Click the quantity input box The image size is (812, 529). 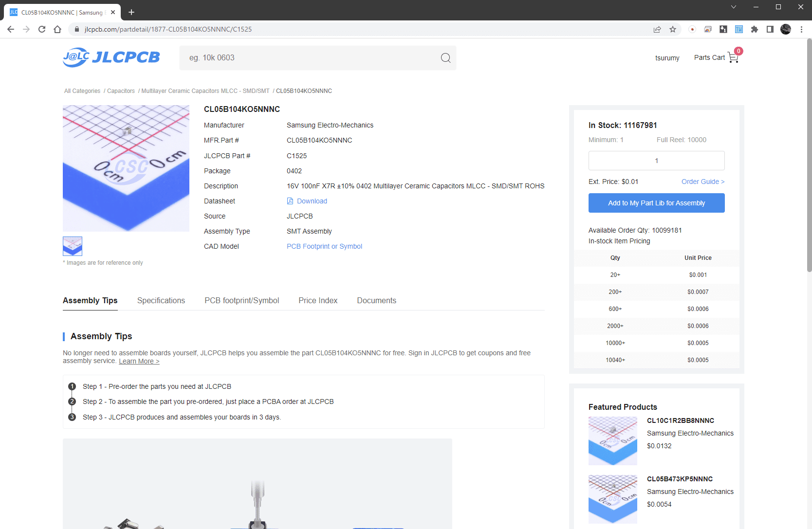tap(656, 161)
